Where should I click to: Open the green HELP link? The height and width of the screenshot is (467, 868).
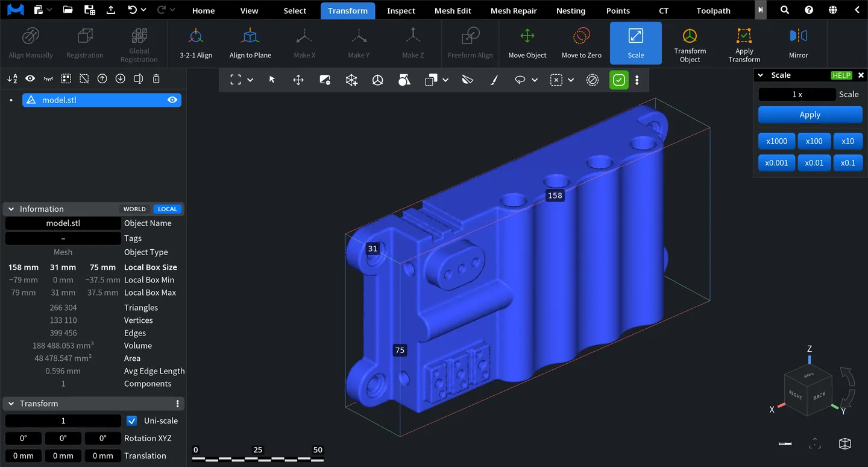(841, 75)
